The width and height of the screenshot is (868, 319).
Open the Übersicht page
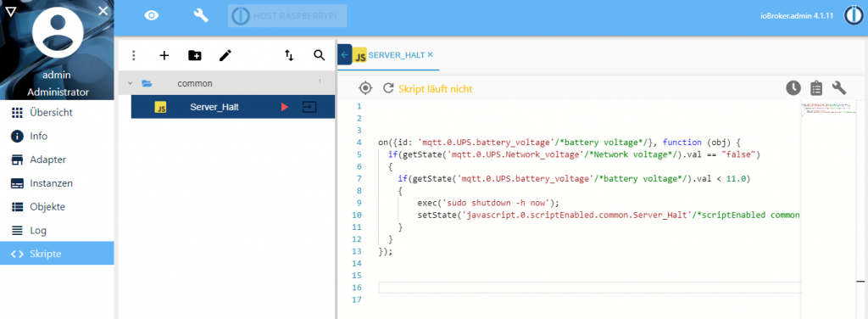57,113
